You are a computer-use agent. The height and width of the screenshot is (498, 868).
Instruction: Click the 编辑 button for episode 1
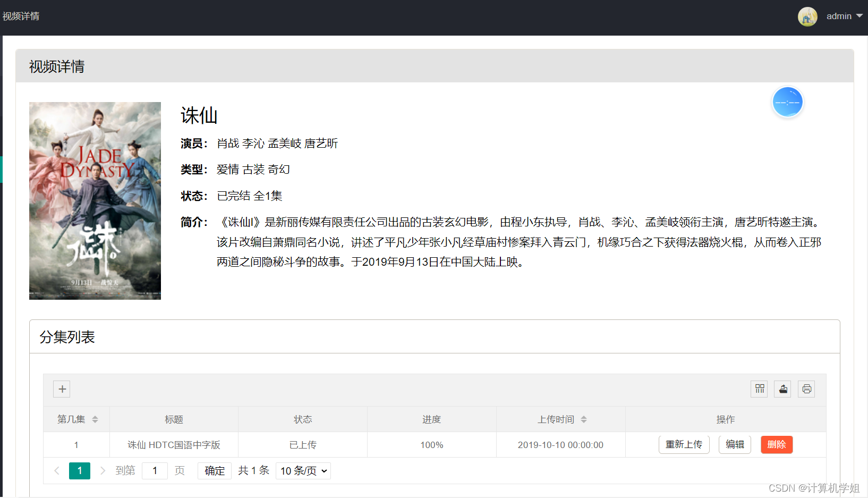(x=735, y=444)
